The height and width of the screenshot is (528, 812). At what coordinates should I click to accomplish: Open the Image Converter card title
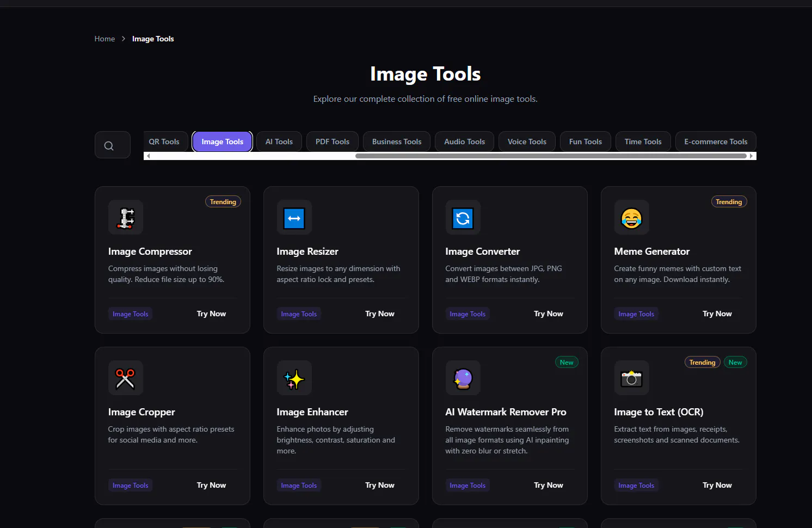click(483, 251)
